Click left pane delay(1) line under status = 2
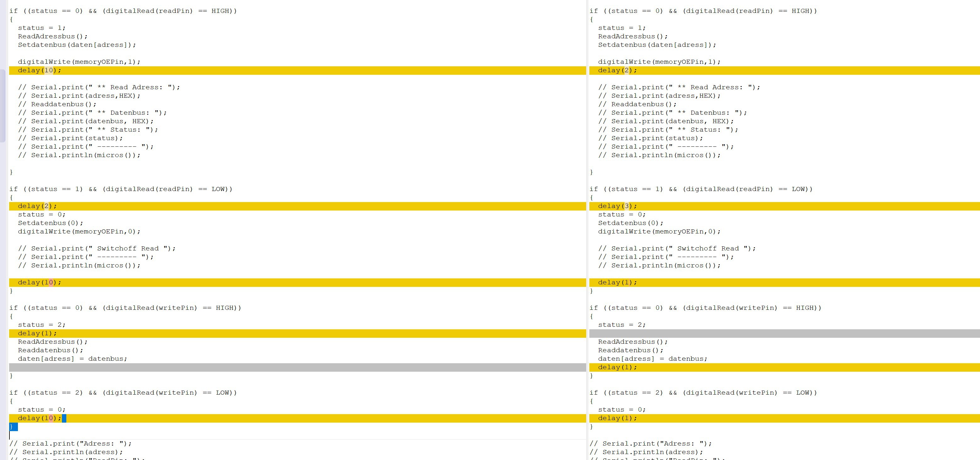 (x=37, y=333)
